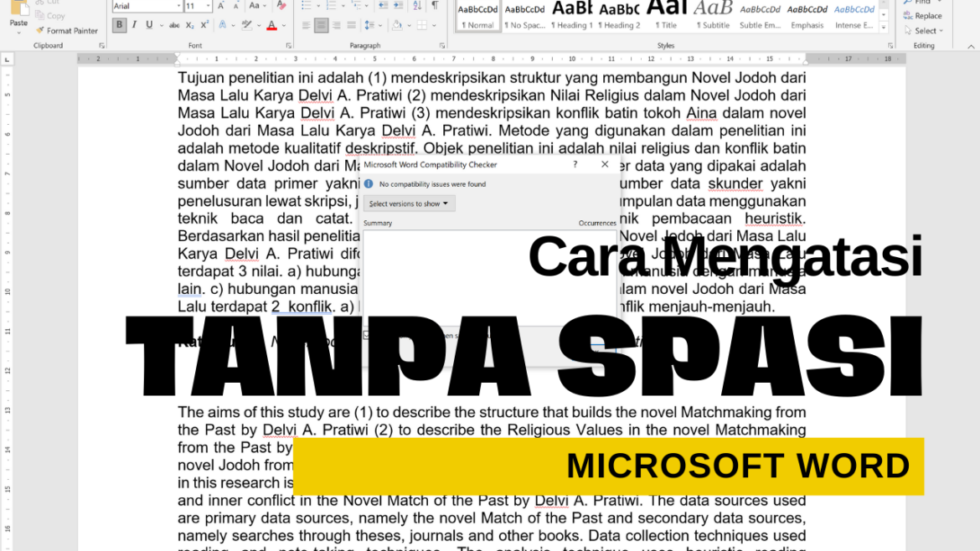
Task: Open the Select versions to show dropdown
Action: click(409, 203)
